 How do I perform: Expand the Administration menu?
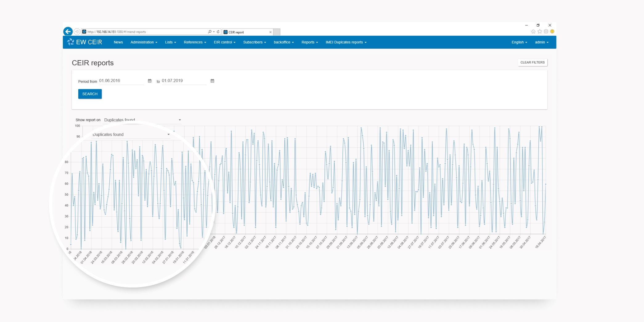[144, 42]
